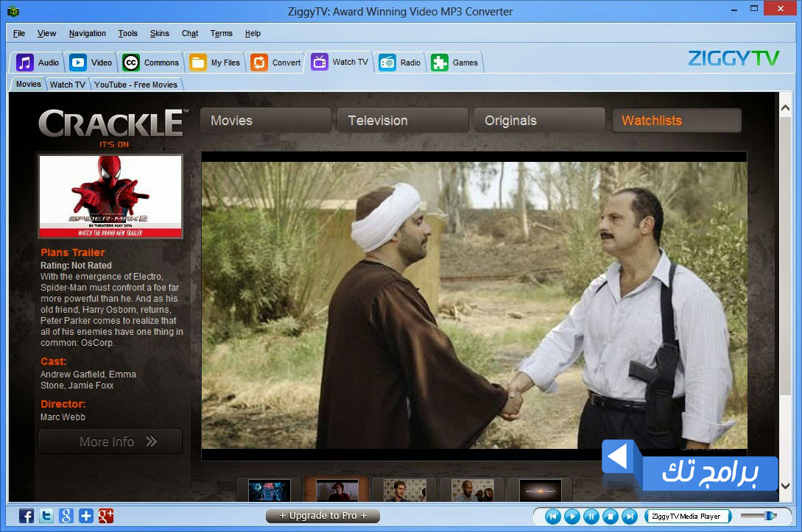Select the second highlighted video thumbnail
802x532 pixels.
[x=337, y=491]
